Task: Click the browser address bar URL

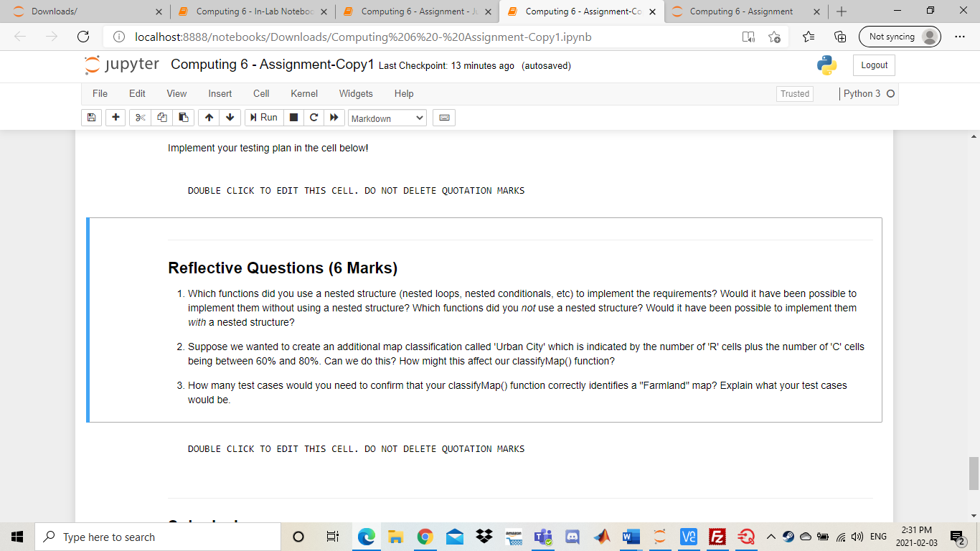Action: point(363,37)
